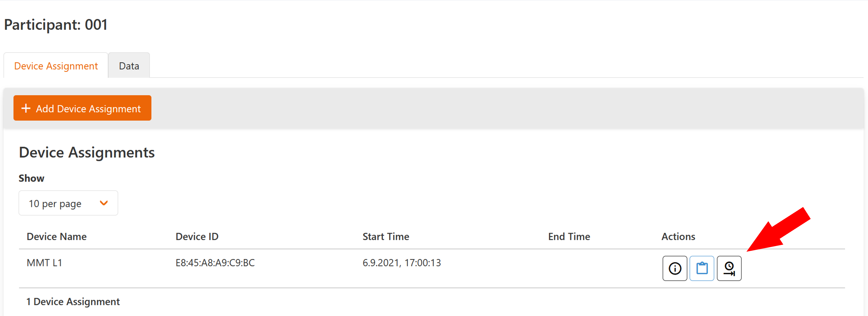
Task: Sort by the Device Name column header
Action: [x=57, y=236]
